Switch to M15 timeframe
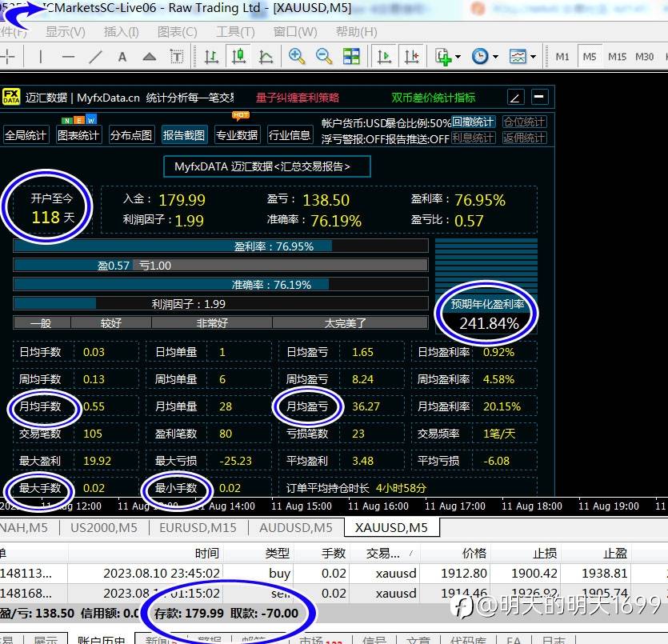 click(x=617, y=57)
